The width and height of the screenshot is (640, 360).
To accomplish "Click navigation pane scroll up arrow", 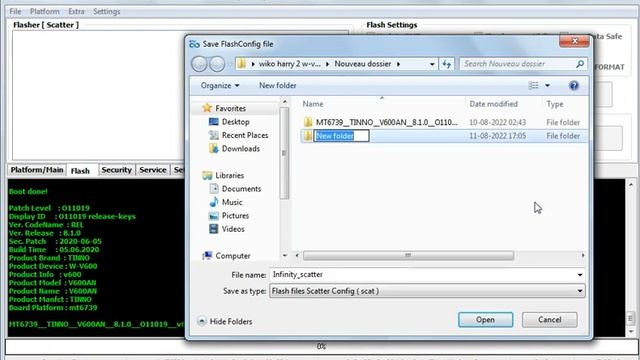I will (284, 102).
